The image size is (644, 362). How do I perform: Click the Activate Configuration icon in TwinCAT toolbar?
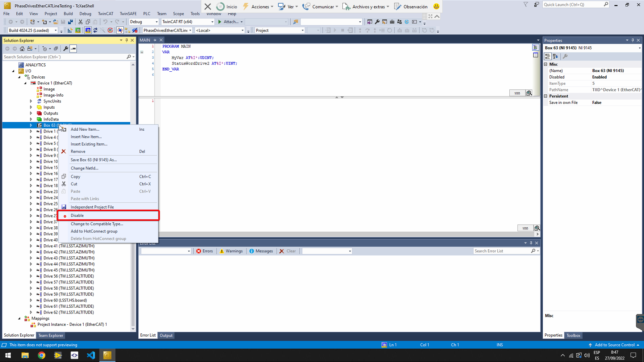coord(70,30)
